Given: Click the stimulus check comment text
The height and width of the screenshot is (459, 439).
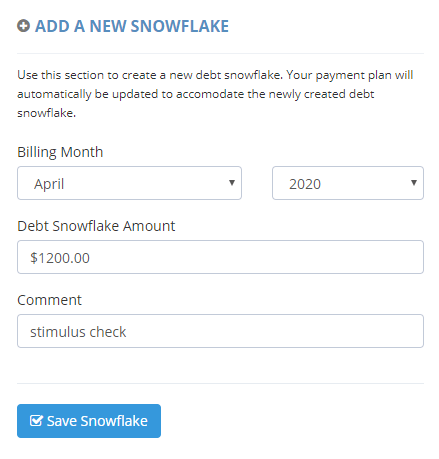Looking at the screenshot, I should click(x=78, y=332).
